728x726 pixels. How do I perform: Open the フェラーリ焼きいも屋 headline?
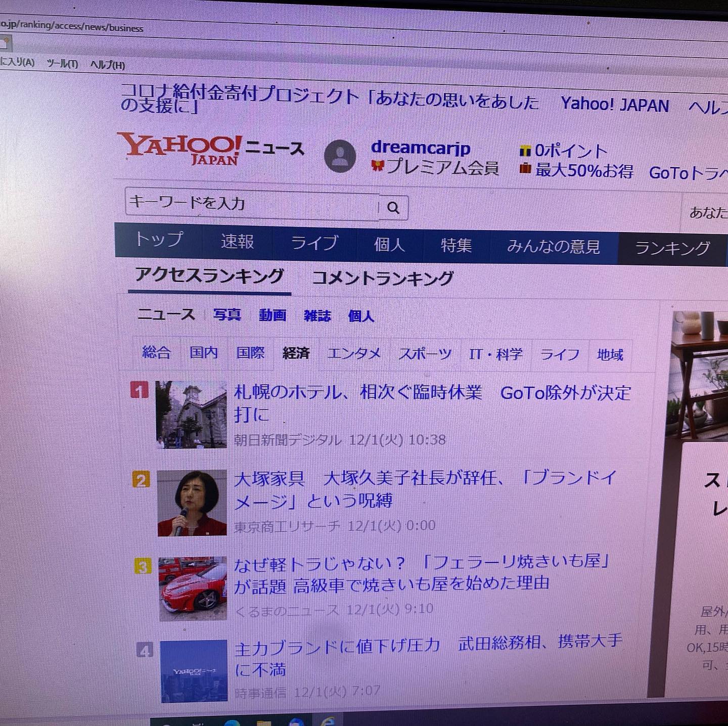[x=422, y=573]
